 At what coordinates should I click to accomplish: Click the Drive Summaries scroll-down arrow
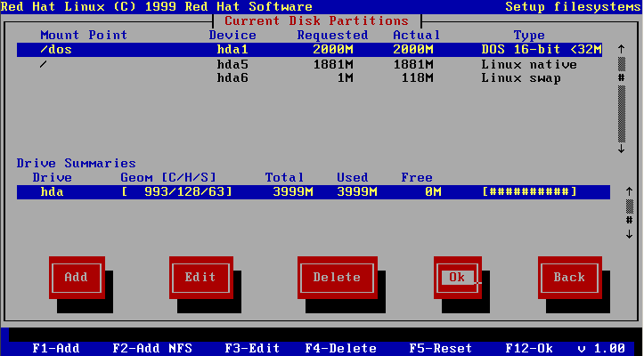click(x=629, y=233)
